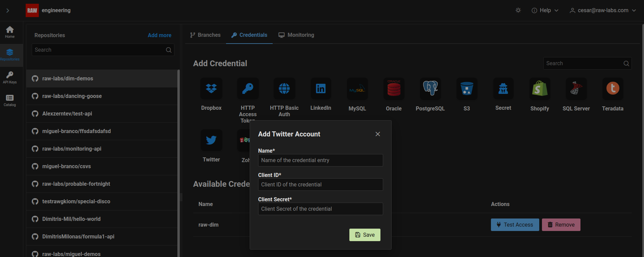Click the Add more repositories link
The image size is (644, 257).
click(x=159, y=35)
